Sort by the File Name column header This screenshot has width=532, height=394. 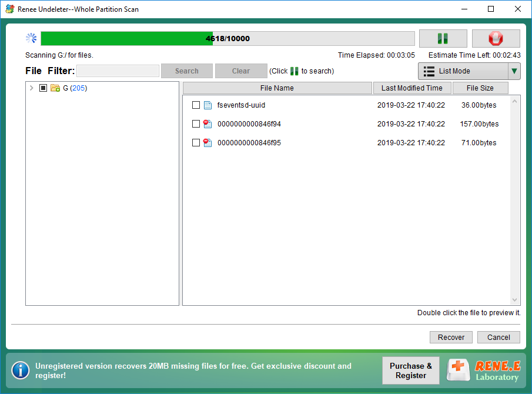tap(277, 88)
